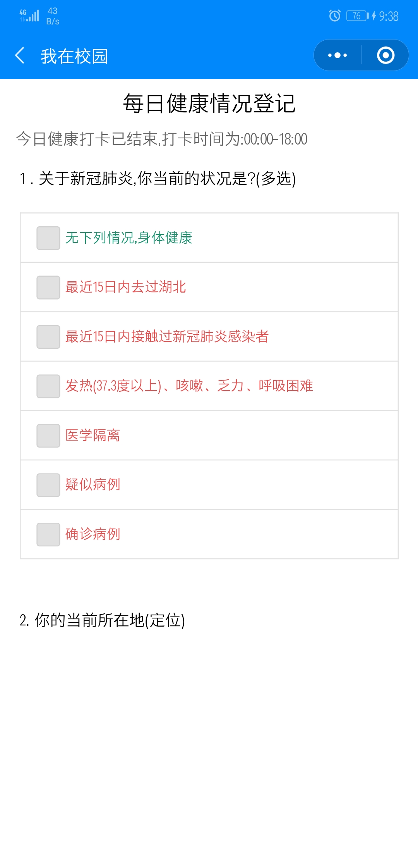Select checkbox for 最近15日内接触过新冠肺炎感染者
This screenshot has width=418, height=868.
[48, 337]
